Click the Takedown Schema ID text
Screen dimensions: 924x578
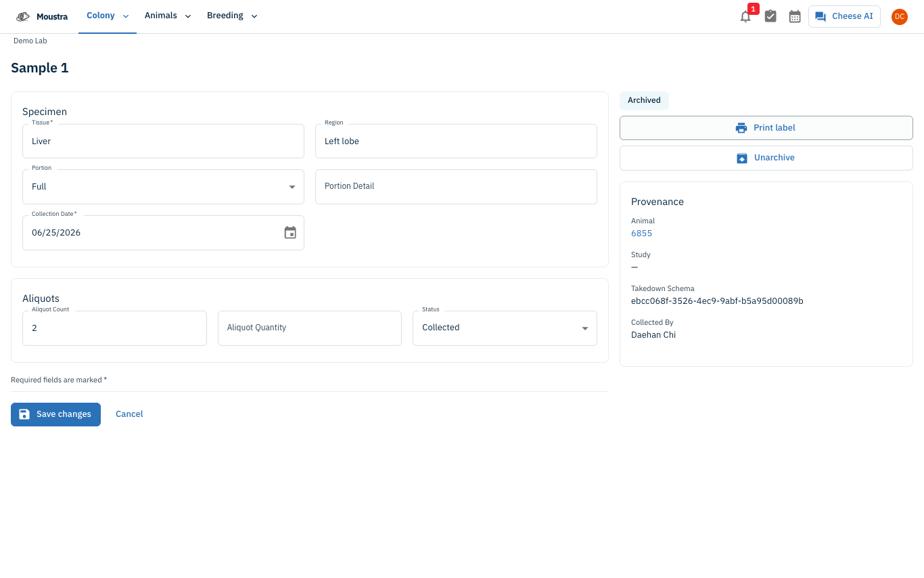(x=717, y=301)
